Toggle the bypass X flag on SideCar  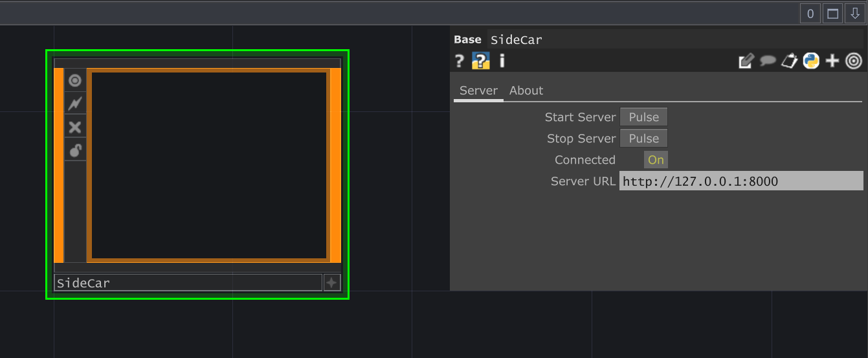(75, 127)
